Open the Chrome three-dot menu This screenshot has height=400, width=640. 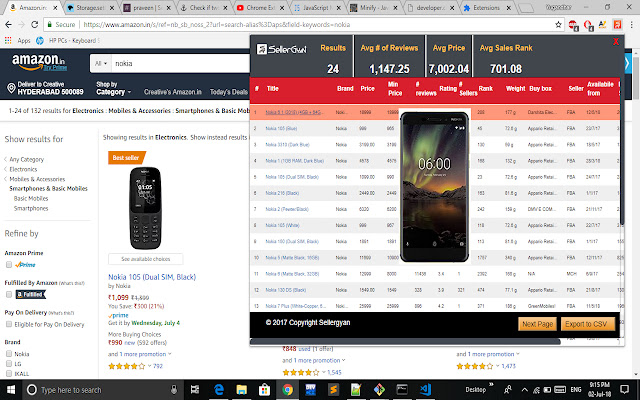631,24
